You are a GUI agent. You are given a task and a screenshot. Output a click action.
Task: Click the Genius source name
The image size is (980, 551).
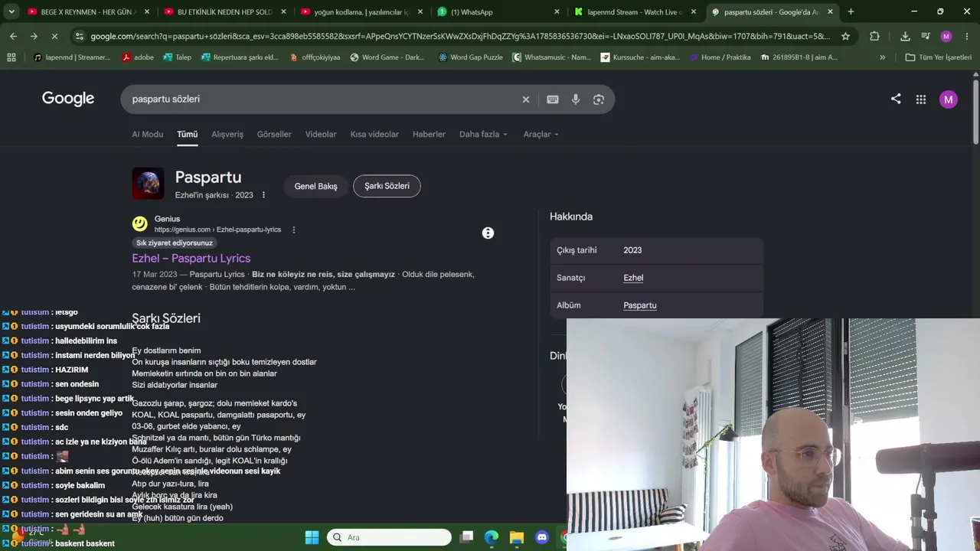coord(167,219)
